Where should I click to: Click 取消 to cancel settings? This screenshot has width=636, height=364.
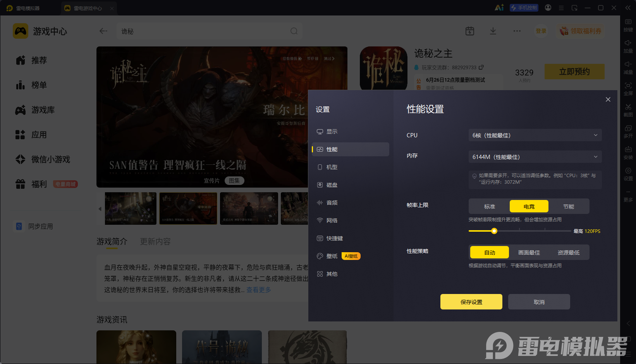[x=539, y=302]
